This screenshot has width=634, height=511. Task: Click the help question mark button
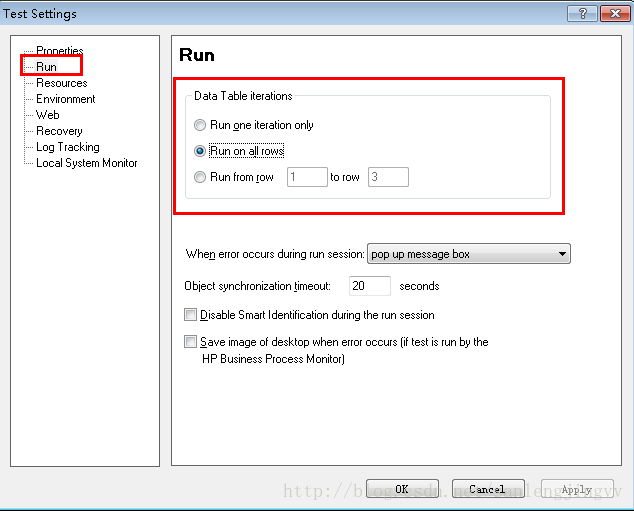coord(581,13)
